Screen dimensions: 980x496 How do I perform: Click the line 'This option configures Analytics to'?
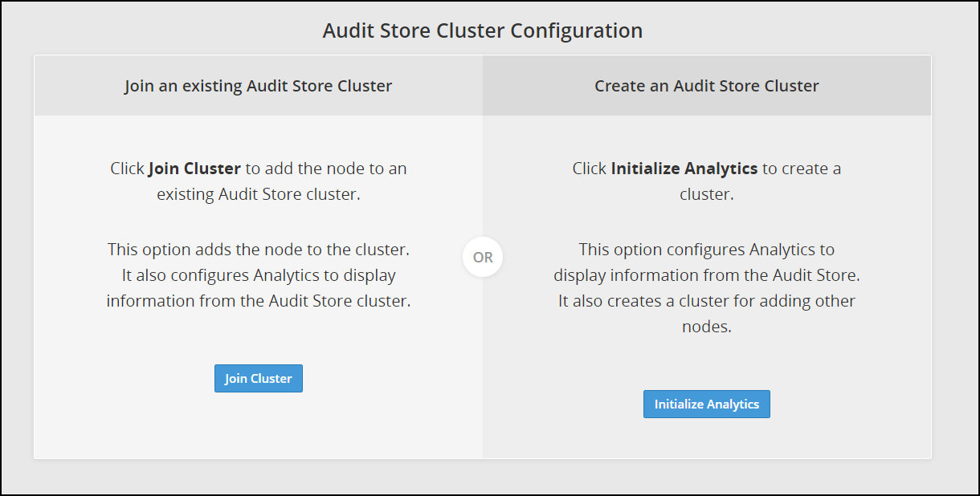(x=706, y=249)
